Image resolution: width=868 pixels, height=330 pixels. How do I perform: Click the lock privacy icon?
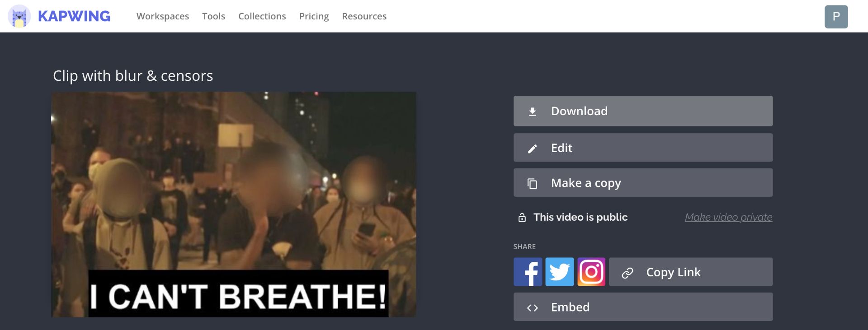tap(522, 218)
